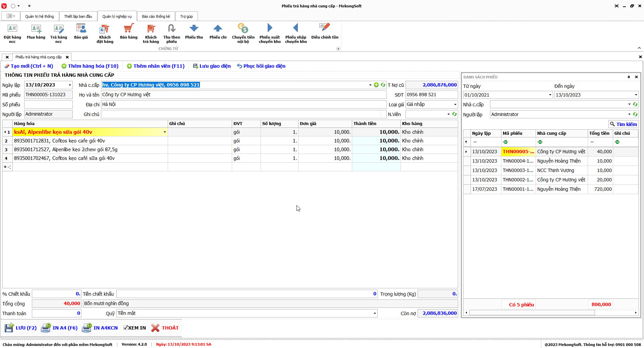
Task: Toggle the XEM IN checkbox
Action: pyautogui.click(x=126, y=328)
